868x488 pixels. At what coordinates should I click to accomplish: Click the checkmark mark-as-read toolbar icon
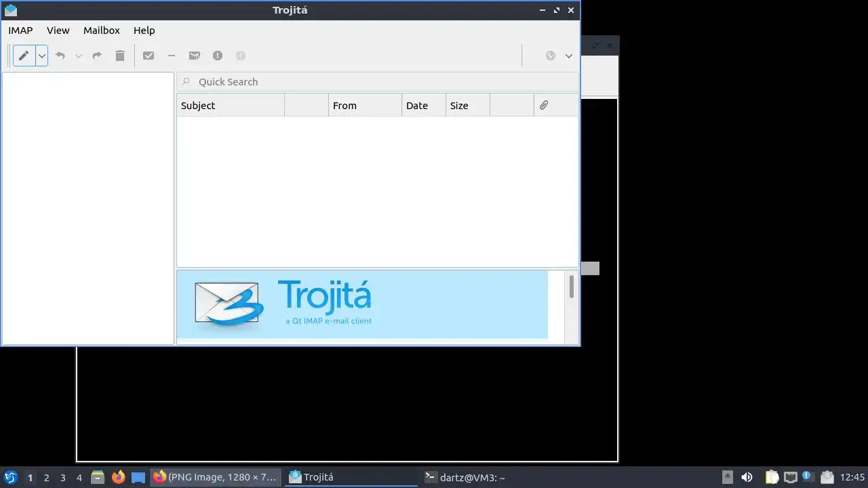[149, 56]
